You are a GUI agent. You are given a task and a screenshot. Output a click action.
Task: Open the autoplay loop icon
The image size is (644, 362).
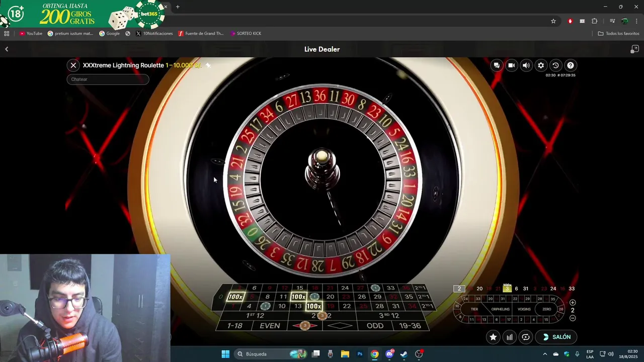coord(526,337)
